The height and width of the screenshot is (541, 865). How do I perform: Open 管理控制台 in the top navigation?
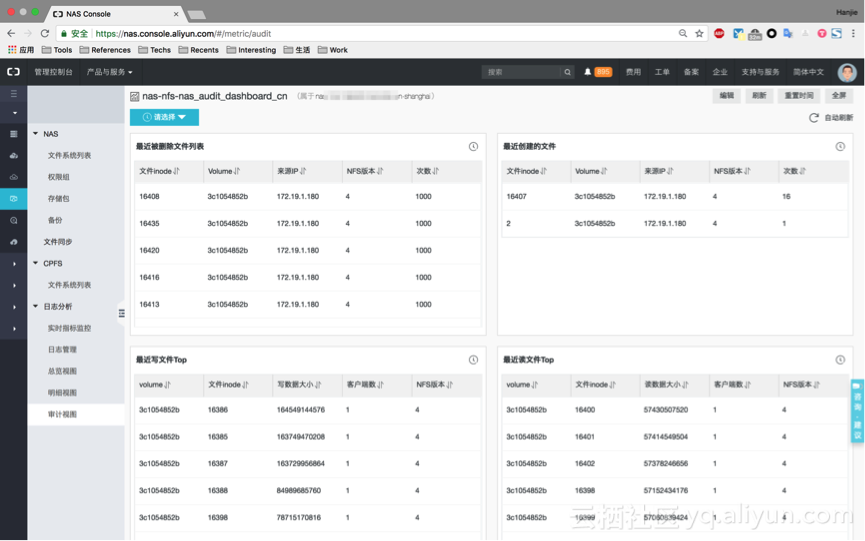(54, 72)
